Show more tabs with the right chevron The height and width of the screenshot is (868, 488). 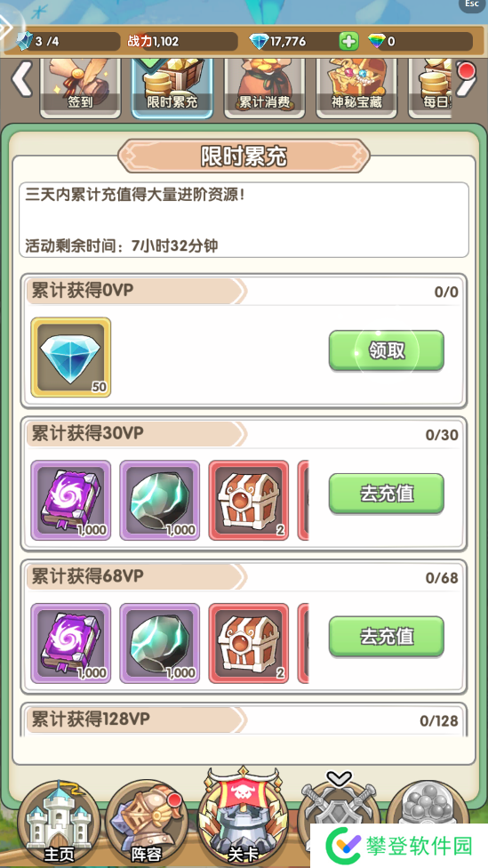(466, 79)
